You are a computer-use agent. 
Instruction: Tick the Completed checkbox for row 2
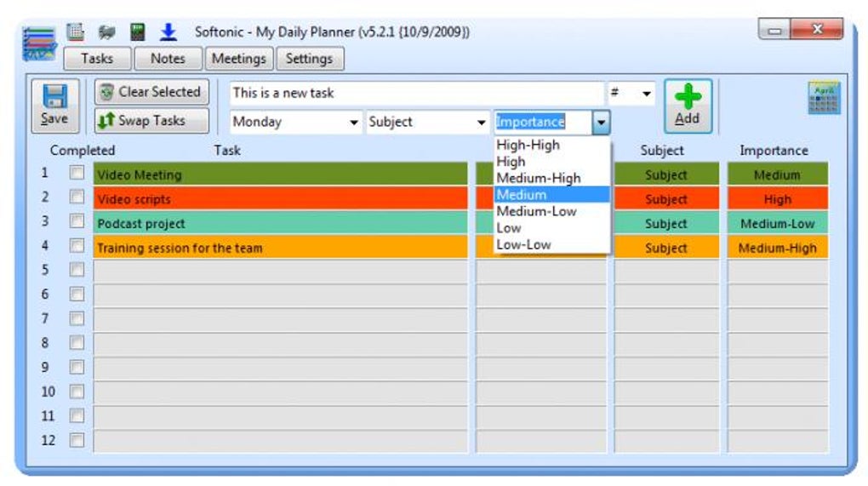77,197
